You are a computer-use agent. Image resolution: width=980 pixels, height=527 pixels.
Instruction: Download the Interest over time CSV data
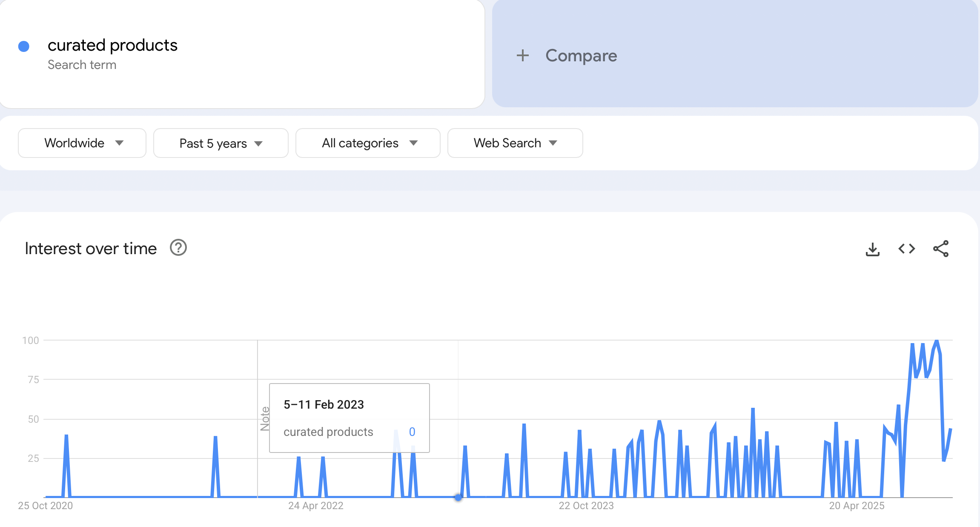coord(872,249)
